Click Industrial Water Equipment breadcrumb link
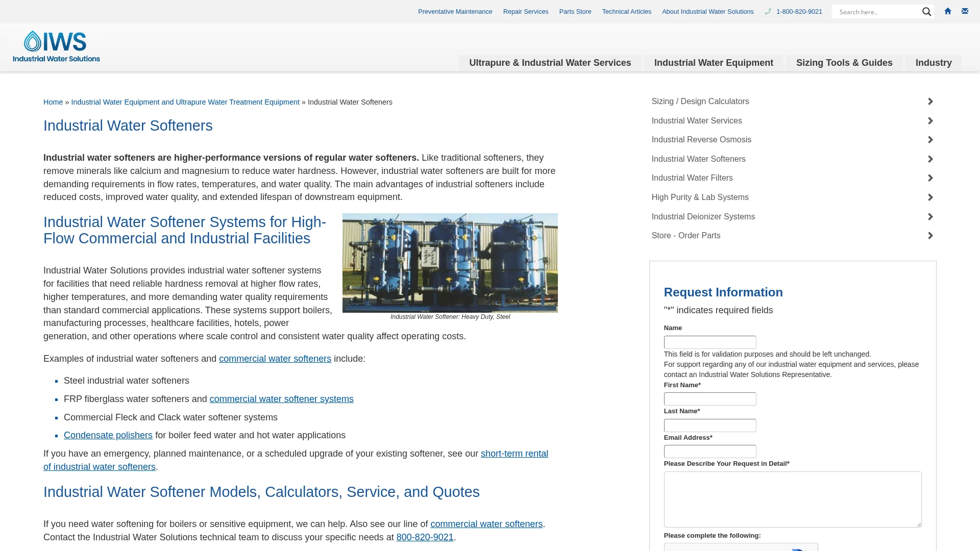This screenshot has height=551, width=980. point(185,102)
